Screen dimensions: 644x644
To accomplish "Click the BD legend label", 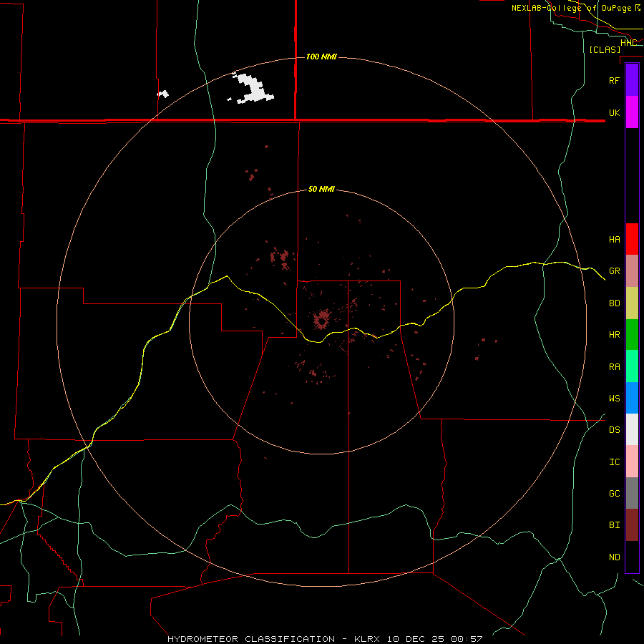I will pos(614,303).
